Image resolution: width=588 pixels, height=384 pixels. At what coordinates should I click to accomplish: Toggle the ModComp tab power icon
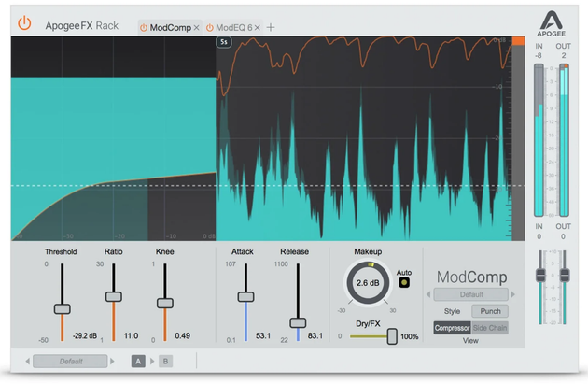143,28
